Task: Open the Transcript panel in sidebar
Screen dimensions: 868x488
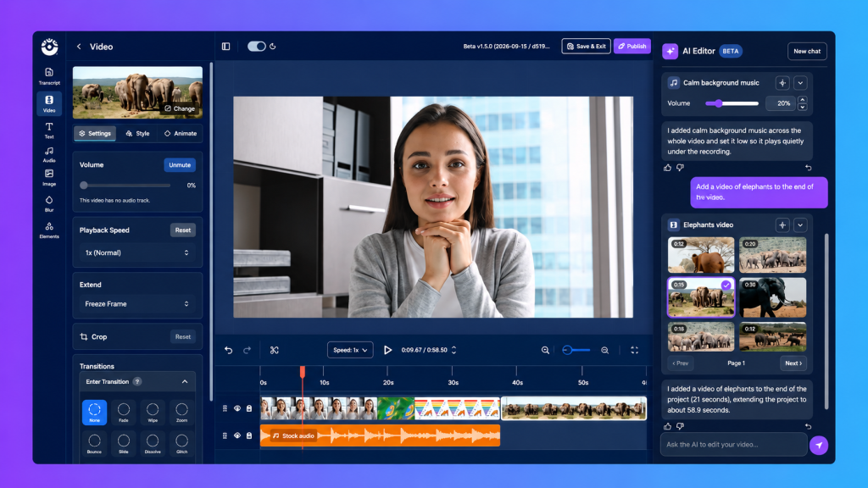Action: [49, 75]
